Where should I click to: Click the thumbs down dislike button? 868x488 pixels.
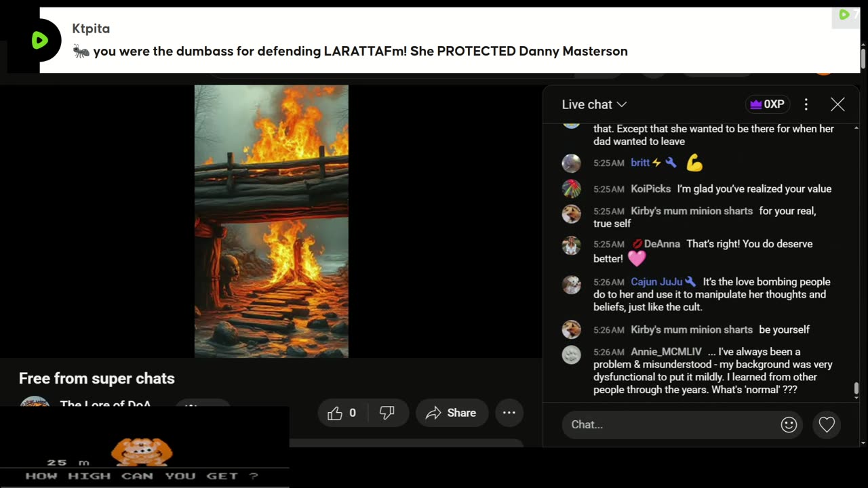[x=387, y=413]
